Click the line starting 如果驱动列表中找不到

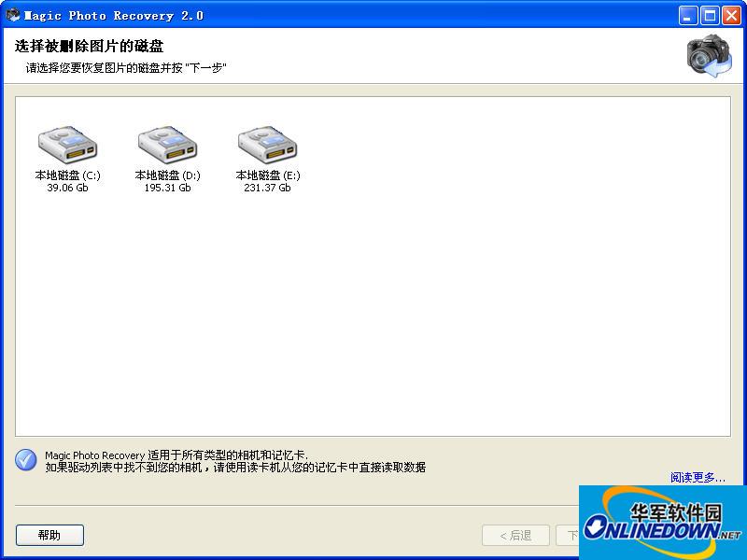coord(235,468)
